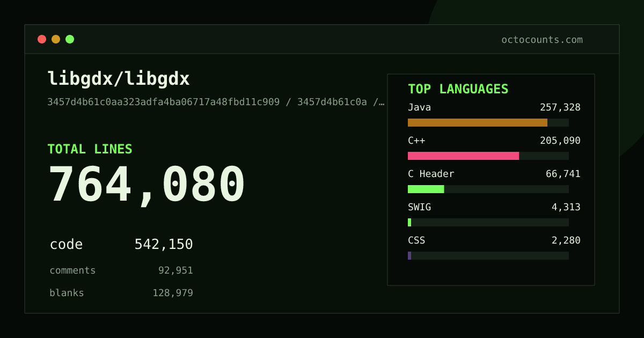Click the red window dot
644x338 pixels.
click(42, 39)
